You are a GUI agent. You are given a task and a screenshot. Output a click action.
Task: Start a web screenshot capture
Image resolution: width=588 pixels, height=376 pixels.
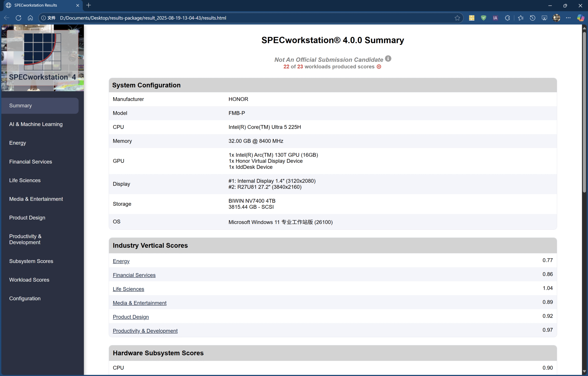544,18
